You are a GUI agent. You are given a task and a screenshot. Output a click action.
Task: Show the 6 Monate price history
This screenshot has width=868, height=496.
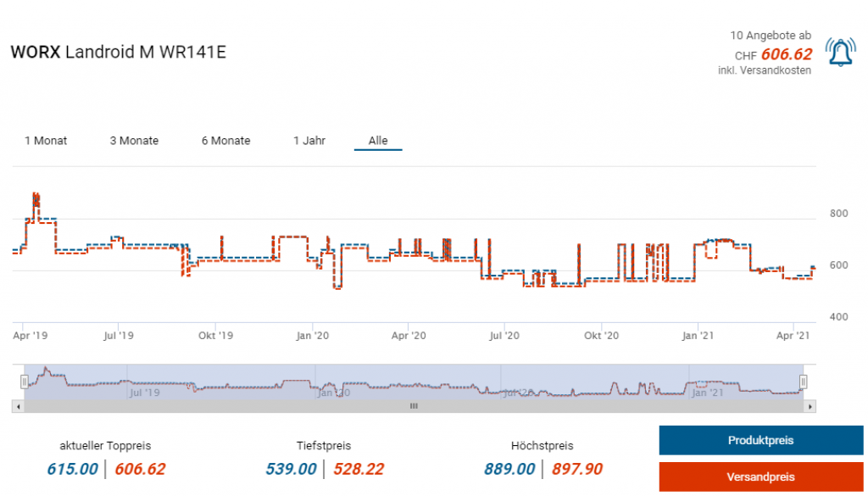coord(225,141)
